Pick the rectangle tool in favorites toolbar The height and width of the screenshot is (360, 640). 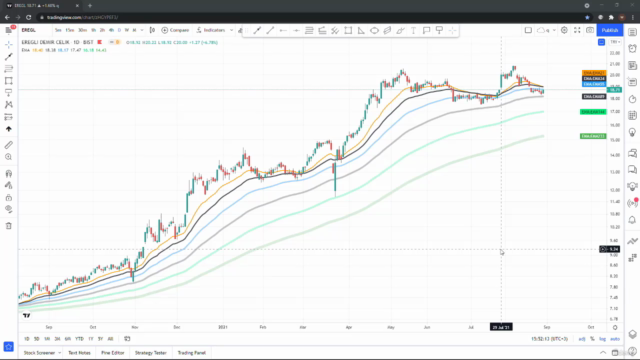(348, 31)
